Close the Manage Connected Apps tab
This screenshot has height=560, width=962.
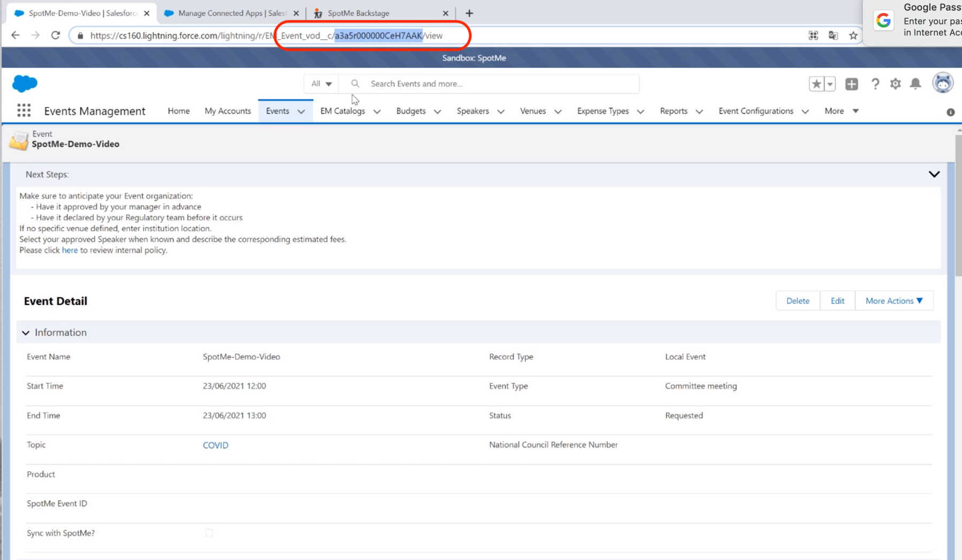coord(296,13)
